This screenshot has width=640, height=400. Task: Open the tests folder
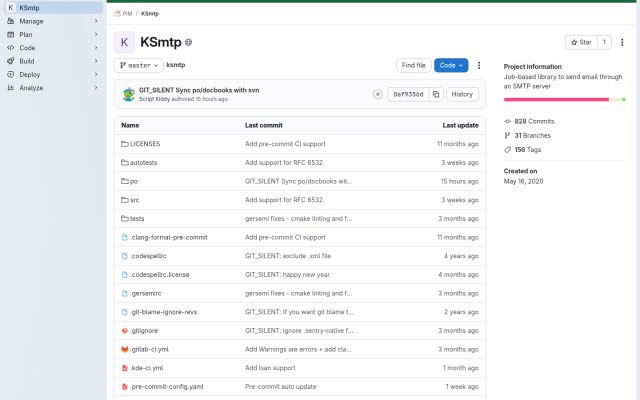point(137,219)
